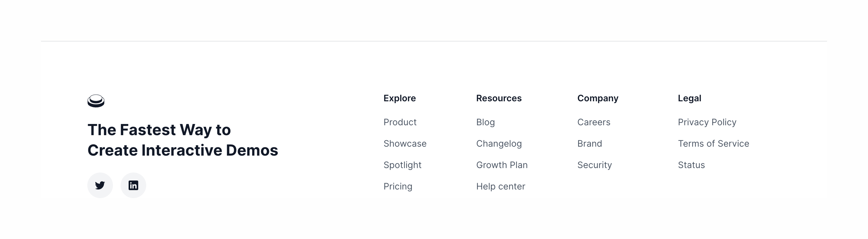Visit the Spotlight link
The image size is (868, 239).
pos(402,165)
